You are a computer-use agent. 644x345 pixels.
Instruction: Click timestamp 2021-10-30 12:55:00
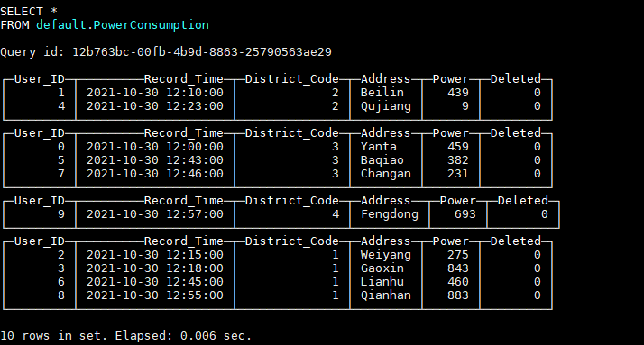pyautogui.click(x=155, y=295)
